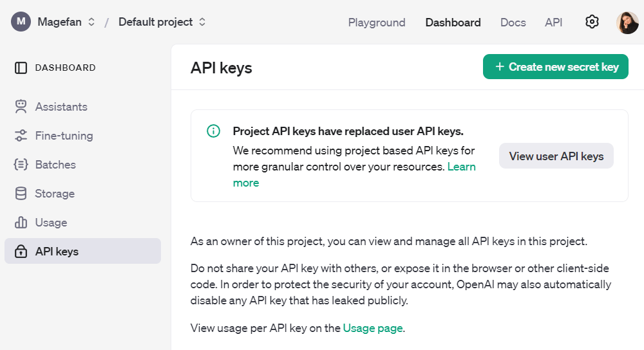Click the green info icon in notice

(x=214, y=131)
